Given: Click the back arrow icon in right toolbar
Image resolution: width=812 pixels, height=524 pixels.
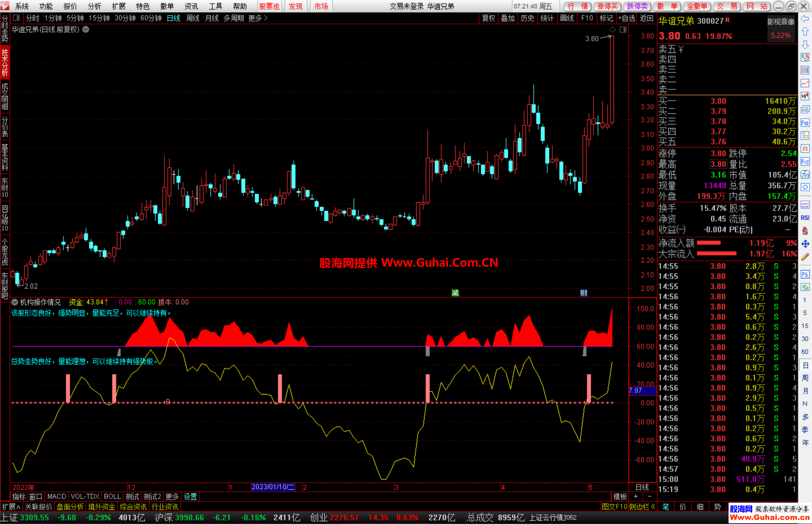Looking at the screenshot, I should tap(805, 19).
